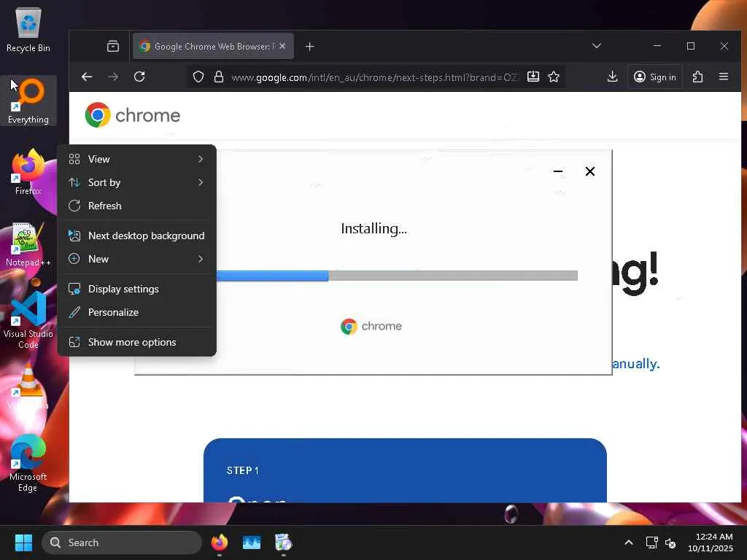Click the 'Installing...' status text
Image resolution: width=747 pixels, height=560 pixels.
[x=374, y=229]
